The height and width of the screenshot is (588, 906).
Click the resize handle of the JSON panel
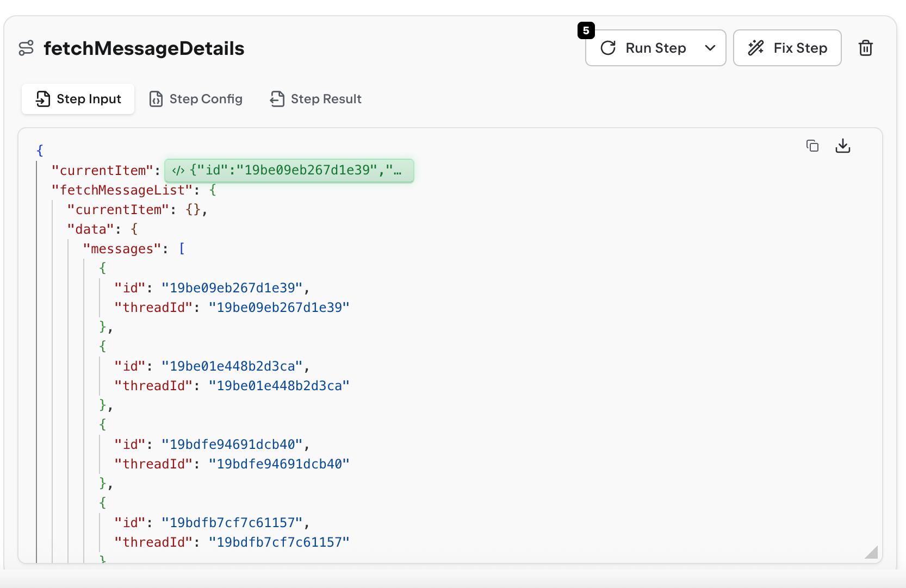[871, 552]
